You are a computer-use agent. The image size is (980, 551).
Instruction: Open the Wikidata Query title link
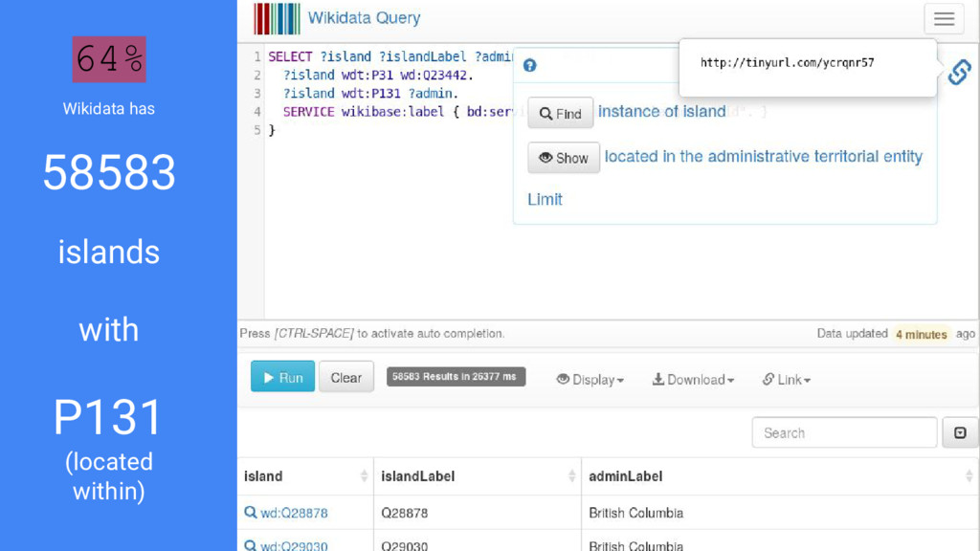[x=364, y=17]
